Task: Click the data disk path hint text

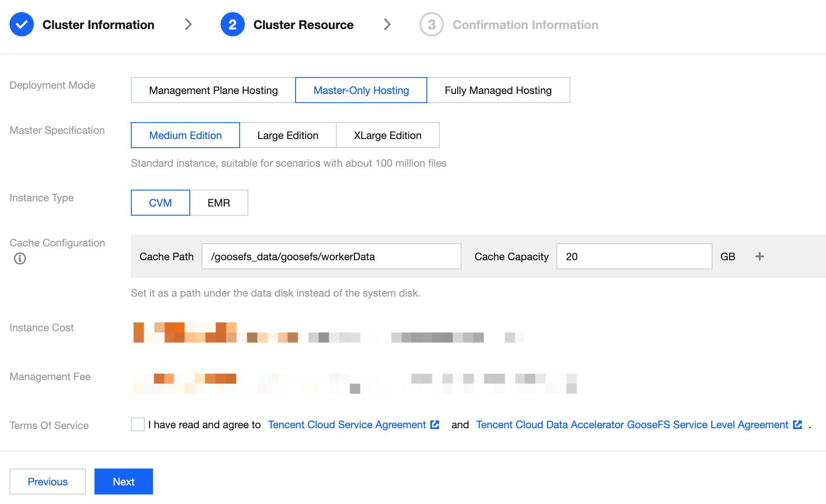Action: [276, 293]
